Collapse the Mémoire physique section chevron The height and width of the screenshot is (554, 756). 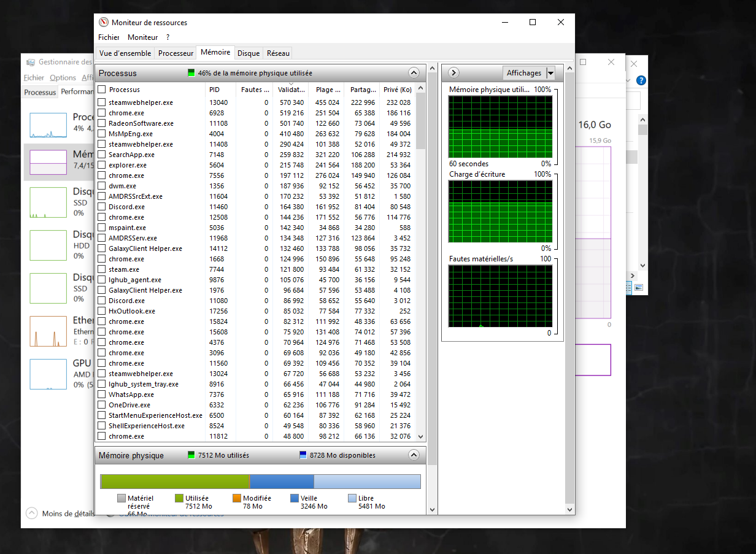414,455
